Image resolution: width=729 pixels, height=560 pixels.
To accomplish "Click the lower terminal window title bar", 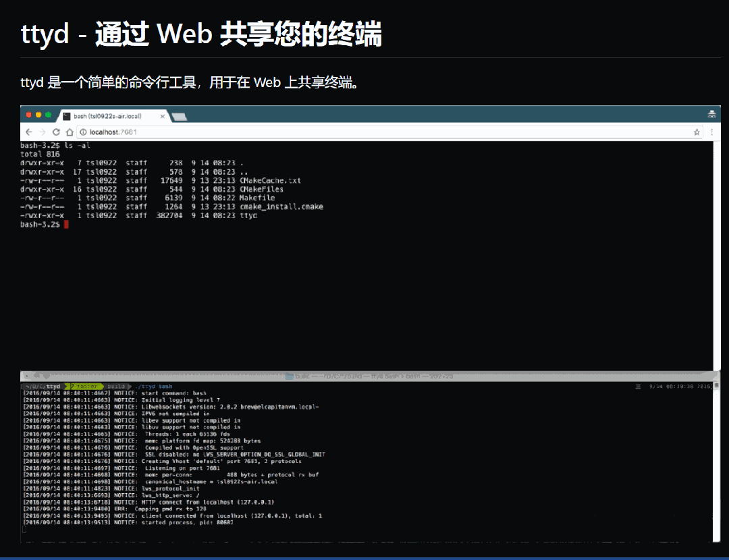I will (370, 376).
